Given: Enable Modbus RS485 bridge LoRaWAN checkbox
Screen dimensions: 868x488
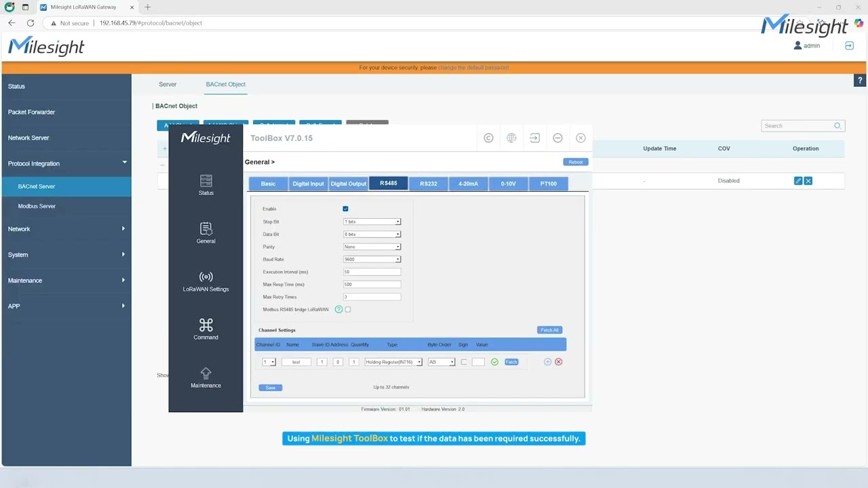Looking at the screenshot, I should point(348,310).
